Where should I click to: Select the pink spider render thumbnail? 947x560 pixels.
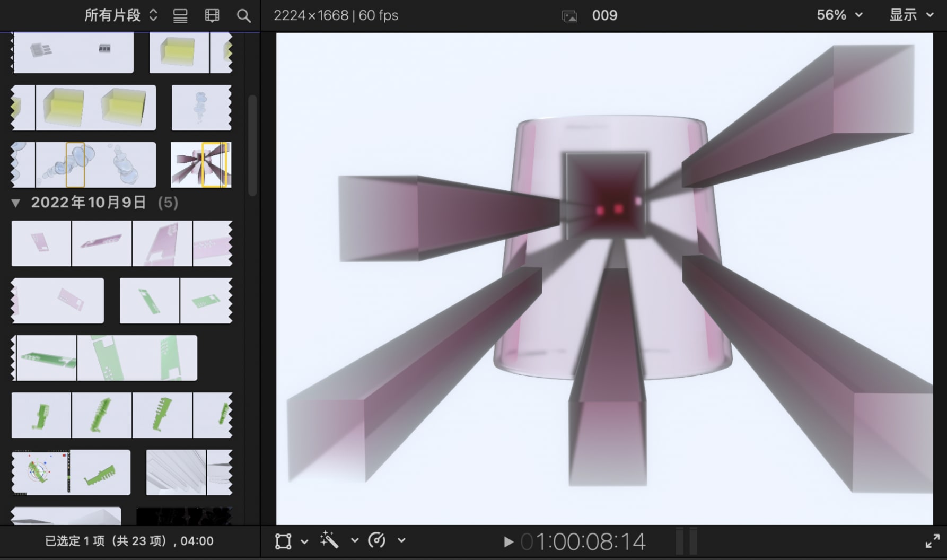pos(201,164)
